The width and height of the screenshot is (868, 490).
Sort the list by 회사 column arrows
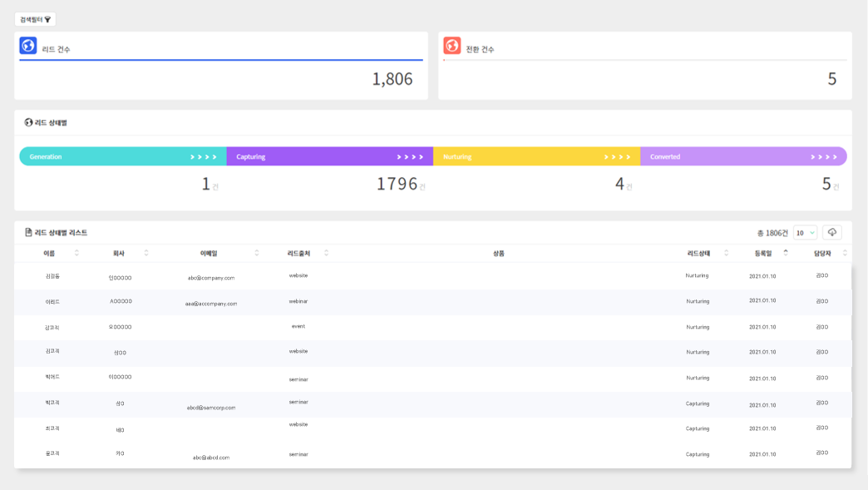(146, 253)
